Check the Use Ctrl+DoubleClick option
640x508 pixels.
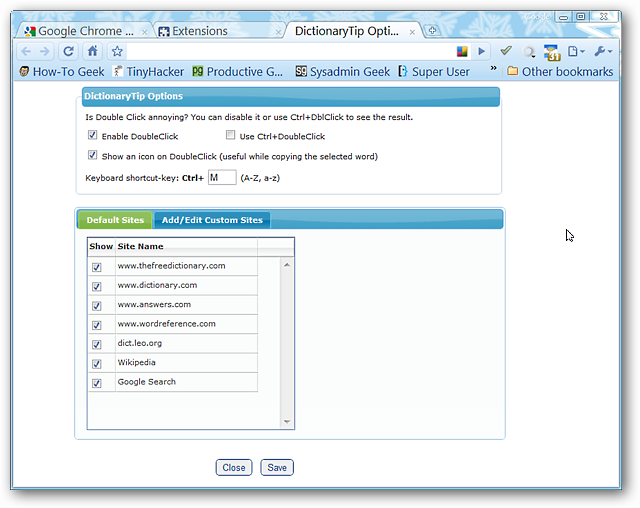231,135
